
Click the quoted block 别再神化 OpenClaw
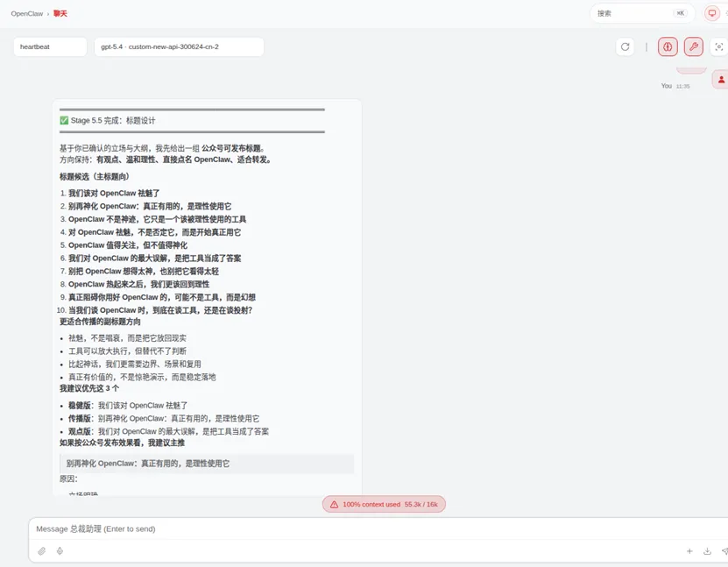click(207, 464)
